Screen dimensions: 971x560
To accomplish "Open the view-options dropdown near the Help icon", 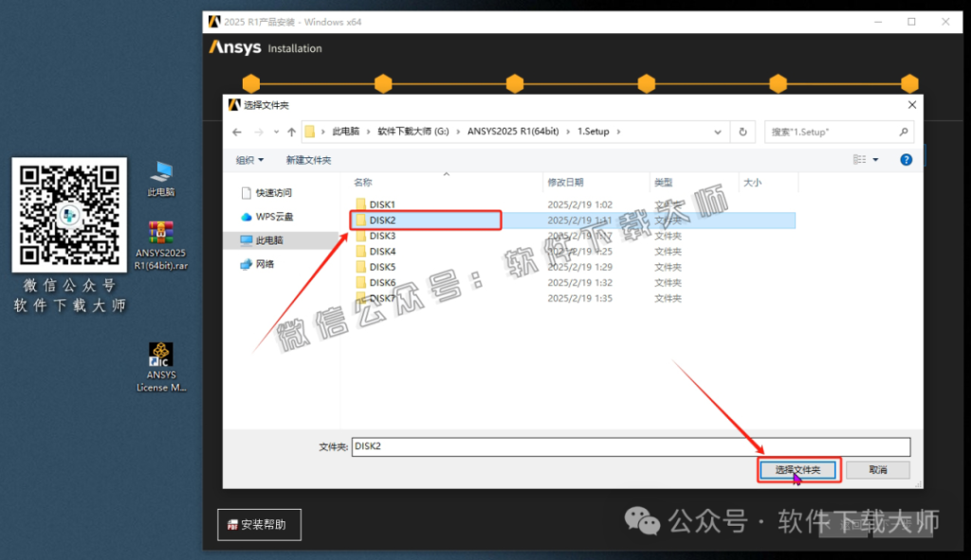I will [x=874, y=158].
